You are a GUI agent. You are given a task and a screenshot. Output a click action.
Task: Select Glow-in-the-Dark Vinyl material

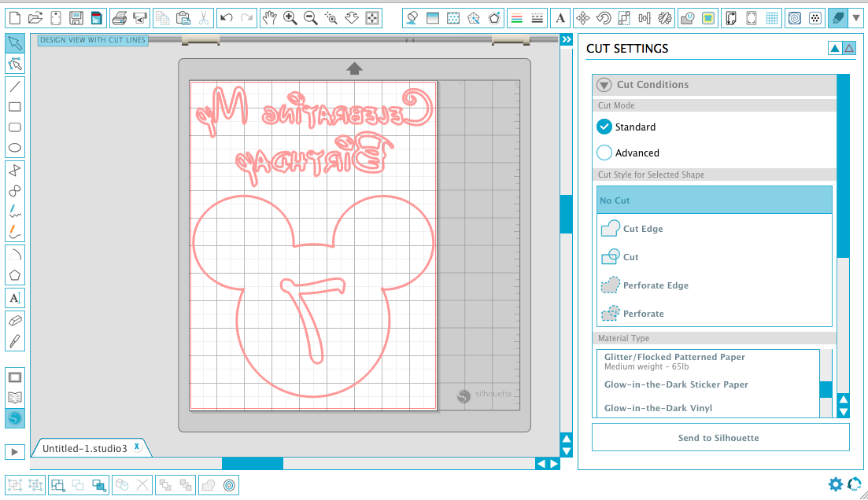[x=708, y=408]
